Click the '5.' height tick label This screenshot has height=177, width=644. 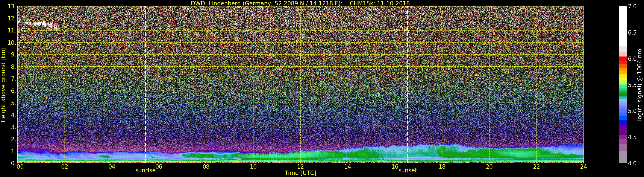pos(13,103)
